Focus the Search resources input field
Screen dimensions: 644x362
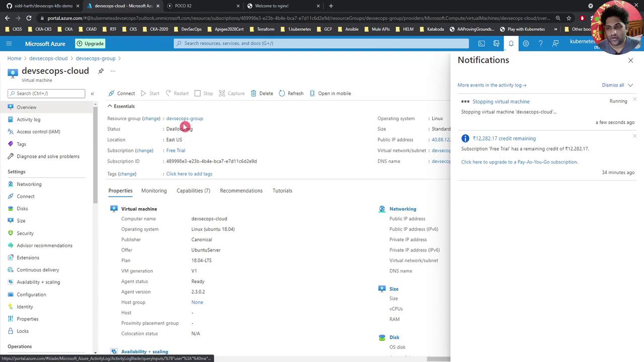pyautogui.click(x=322, y=43)
